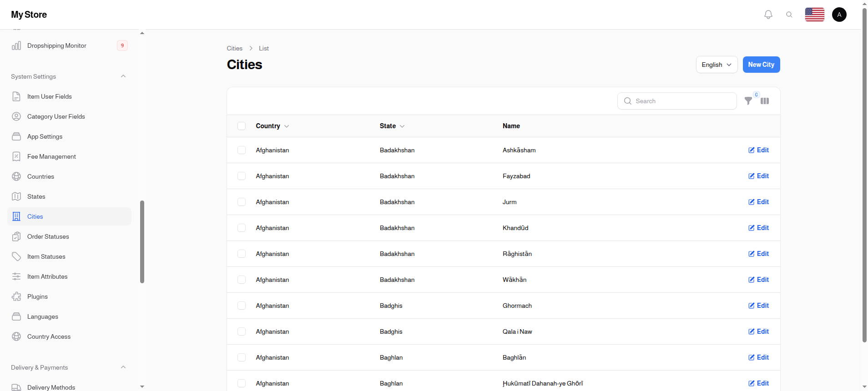Click the Country Access globe icon
Screen dimensions: 868x391
(x=16, y=336)
